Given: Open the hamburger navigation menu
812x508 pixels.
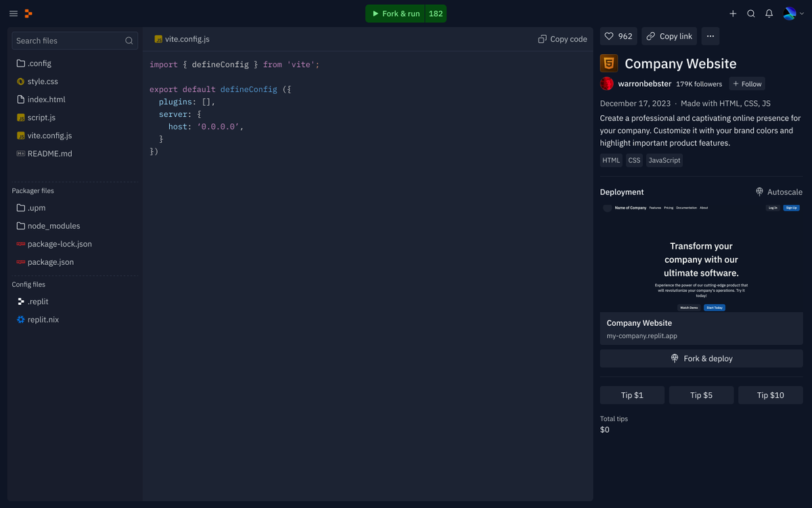Looking at the screenshot, I should point(13,13).
